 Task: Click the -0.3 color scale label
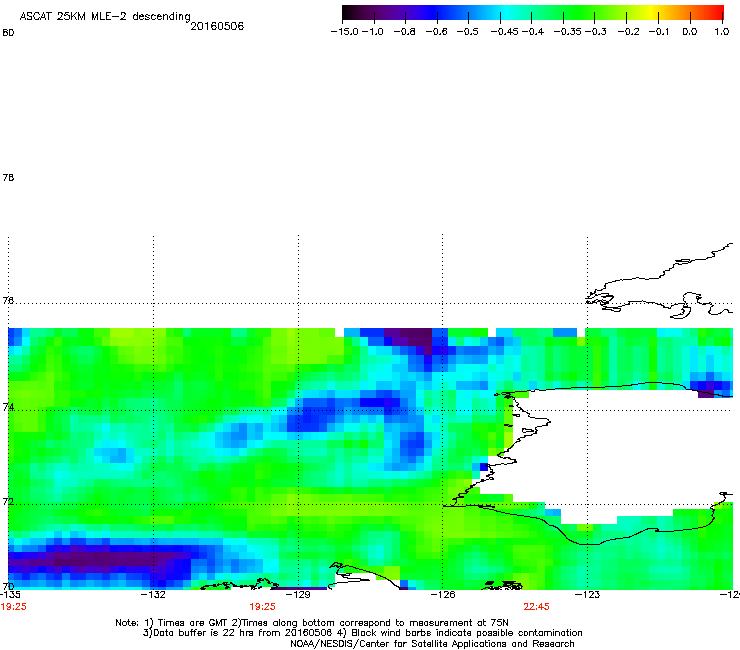(596, 32)
